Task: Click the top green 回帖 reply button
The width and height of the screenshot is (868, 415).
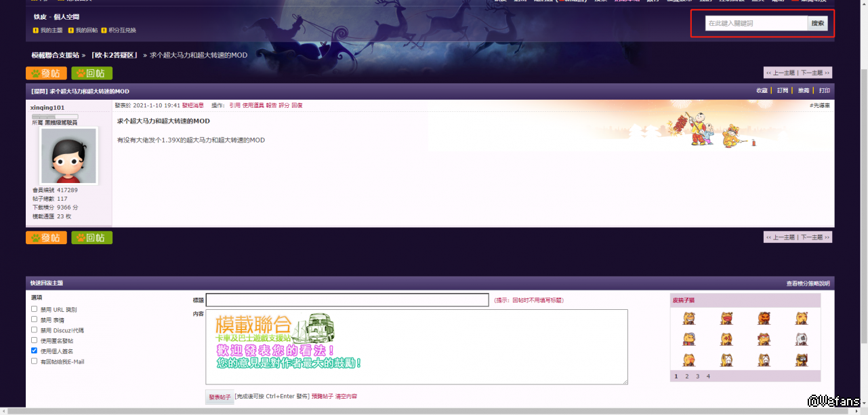Action: click(x=91, y=73)
